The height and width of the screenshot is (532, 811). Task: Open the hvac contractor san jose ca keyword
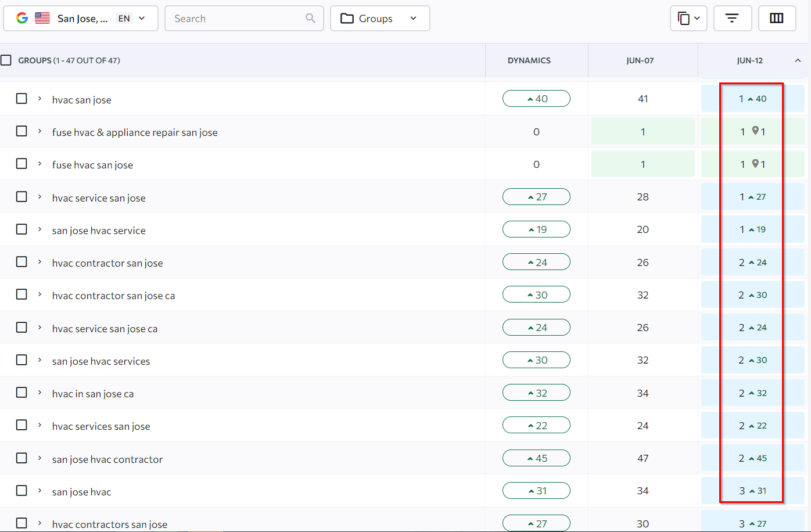coord(113,296)
